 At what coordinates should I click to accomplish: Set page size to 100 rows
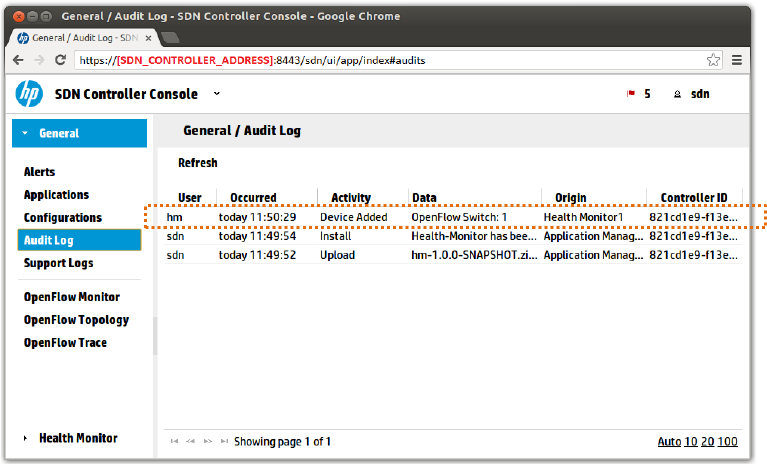(727, 442)
